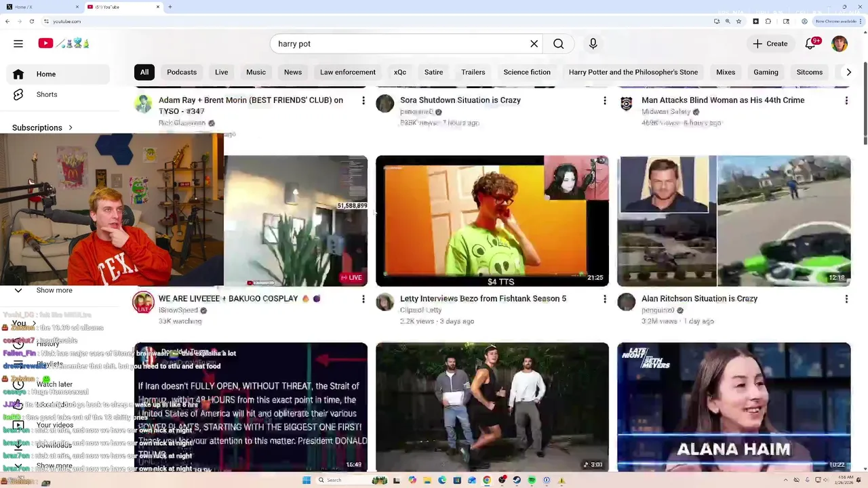Go to Home in the sidebar
Screen dimensions: 868x488
click(x=58, y=74)
